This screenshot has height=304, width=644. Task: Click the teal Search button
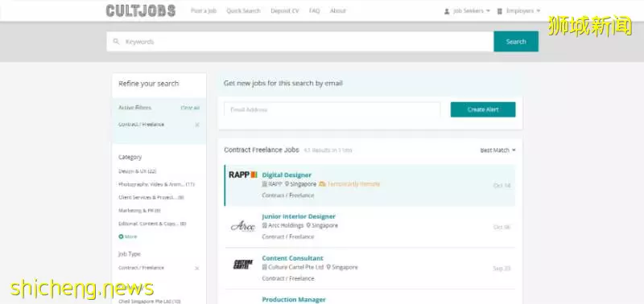click(x=516, y=42)
